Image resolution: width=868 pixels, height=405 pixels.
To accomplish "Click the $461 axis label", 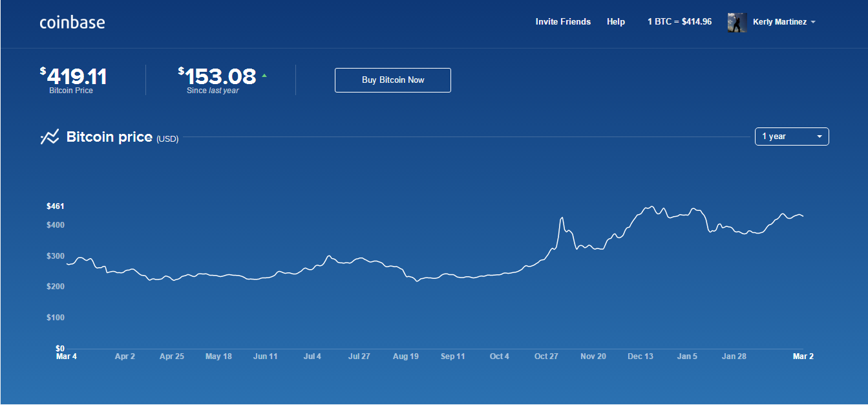I will point(56,206).
